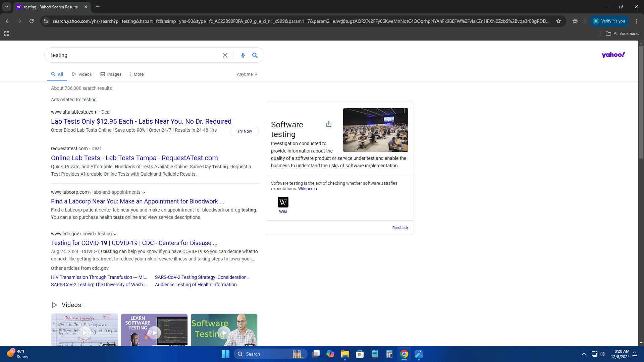Open the tab search dropdown arrow
644x362 pixels.
[x=6, y=7]
